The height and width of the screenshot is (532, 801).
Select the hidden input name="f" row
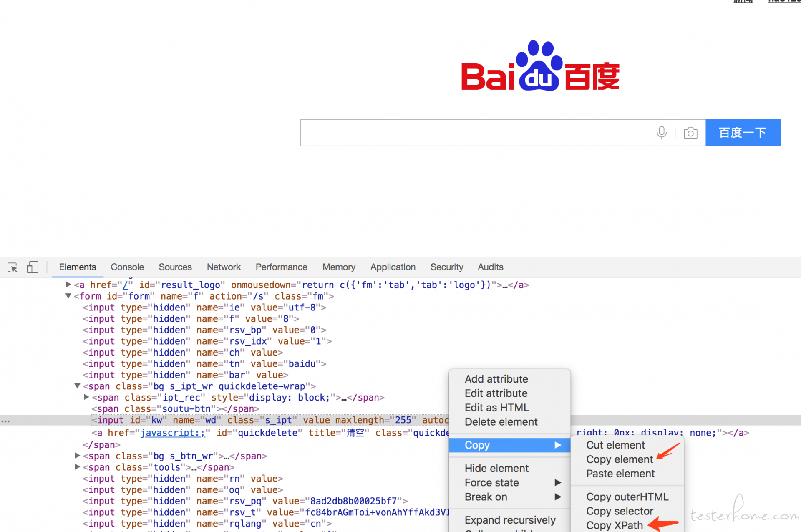click(x=191, y=319)
